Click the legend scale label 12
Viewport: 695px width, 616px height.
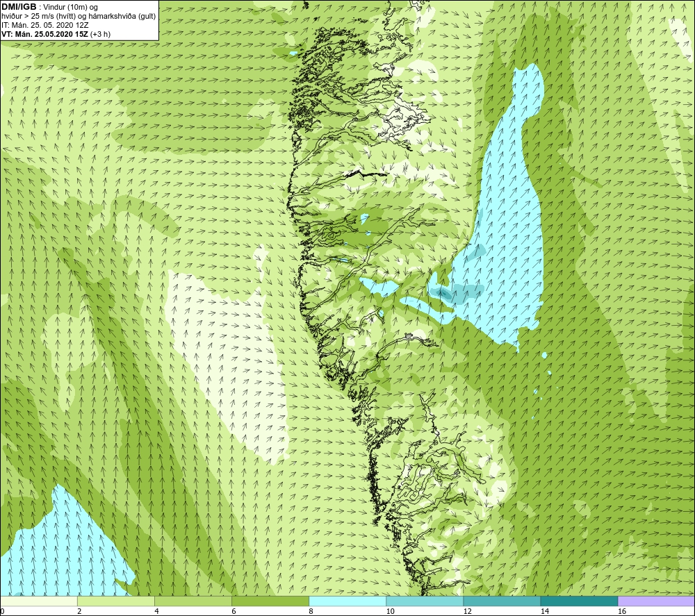467,612
